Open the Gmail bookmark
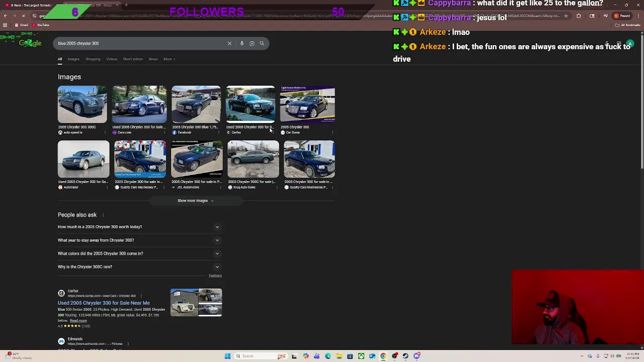The width and height of the screenshot is (644, 362). (x=21, y=25)
